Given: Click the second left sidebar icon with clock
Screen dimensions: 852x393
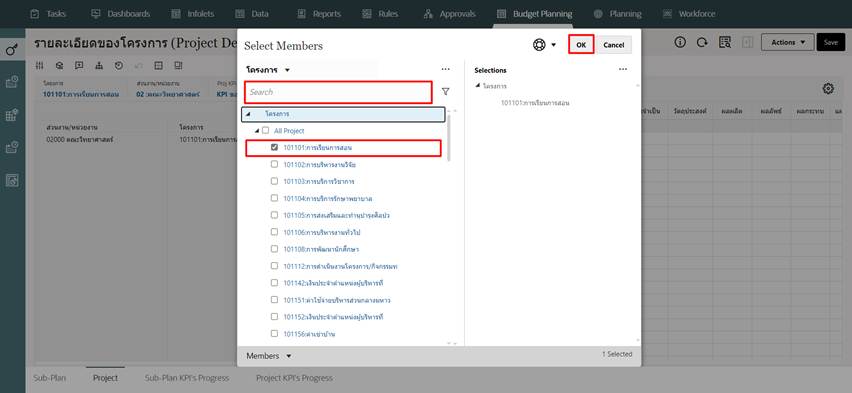Looking at the screenshot, I should click(12, 82).
